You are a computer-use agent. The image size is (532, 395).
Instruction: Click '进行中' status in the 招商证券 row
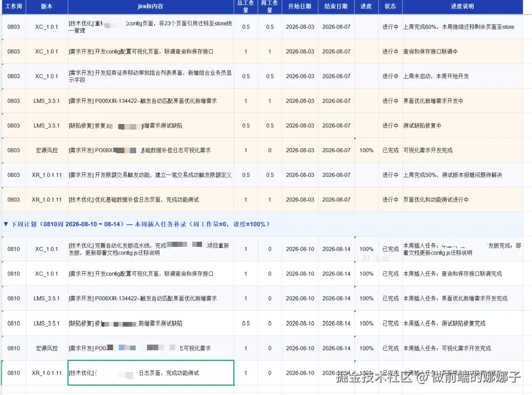(x=390, y=76)
